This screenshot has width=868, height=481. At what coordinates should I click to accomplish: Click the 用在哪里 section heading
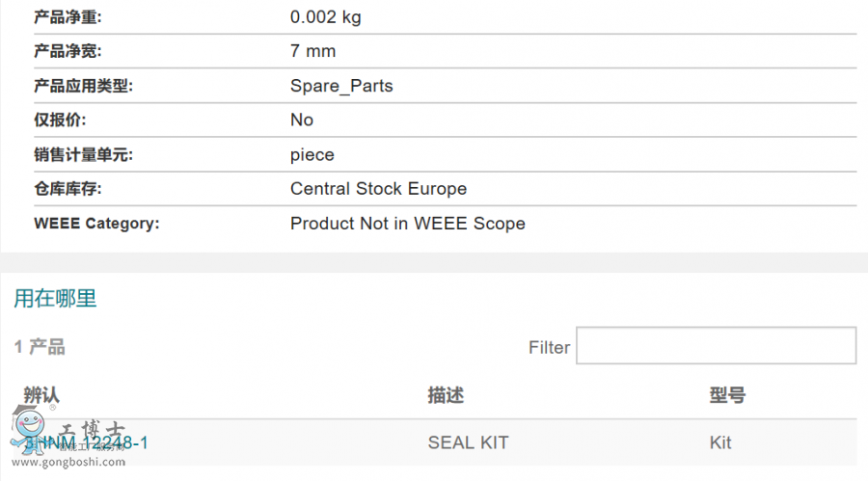coord(55,299)
